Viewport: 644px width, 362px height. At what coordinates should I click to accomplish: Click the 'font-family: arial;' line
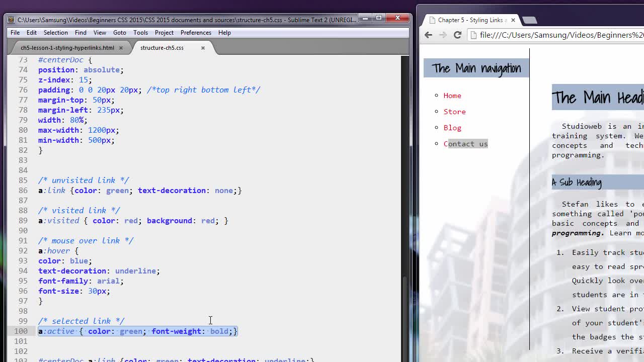(x=80, y=281)
